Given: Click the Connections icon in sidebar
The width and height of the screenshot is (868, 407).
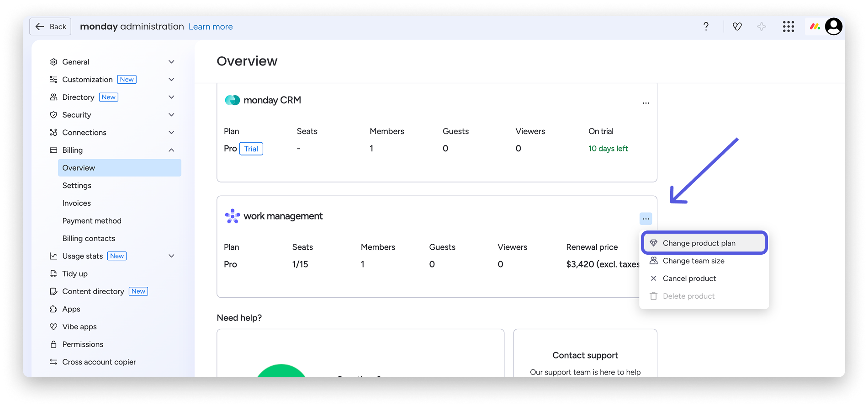Looking at the screenshot, I should [x=53, y=133].
